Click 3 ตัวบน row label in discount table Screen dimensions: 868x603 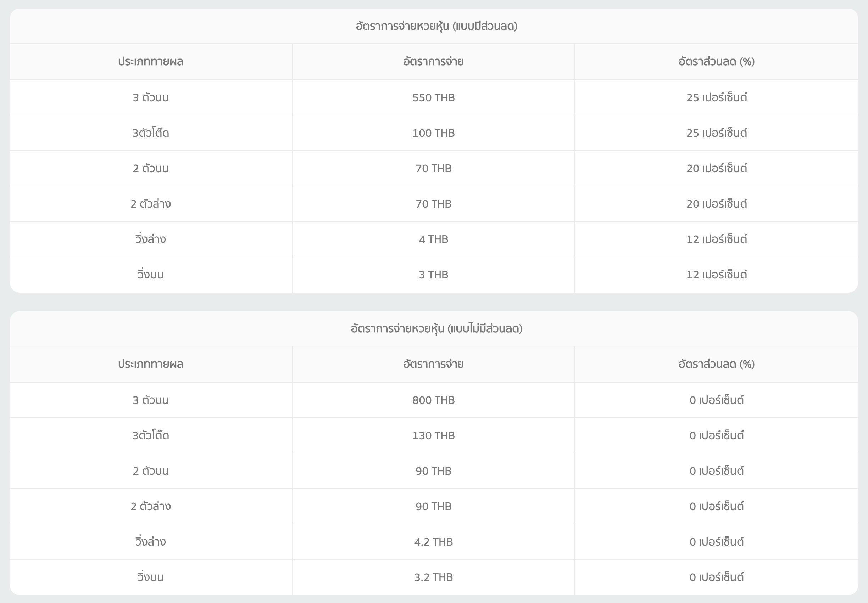[150, 98]
